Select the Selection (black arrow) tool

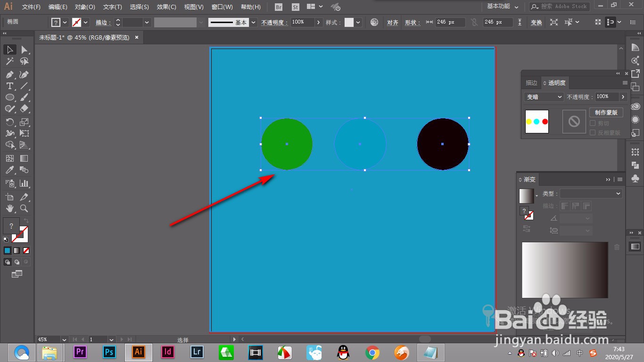coord(10,49)
